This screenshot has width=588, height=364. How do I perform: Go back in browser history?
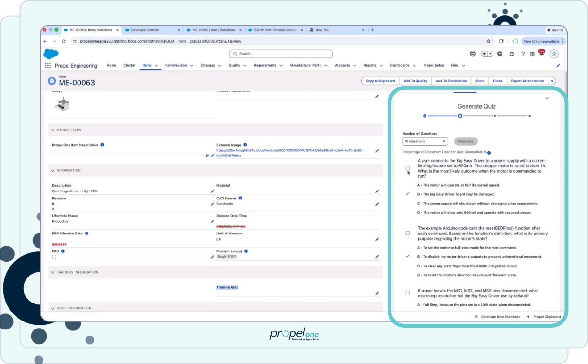(x=45, y=41)
